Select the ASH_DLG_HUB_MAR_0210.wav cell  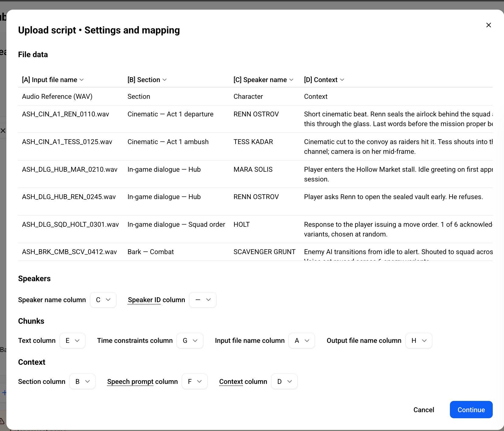[x=70, y=169]
